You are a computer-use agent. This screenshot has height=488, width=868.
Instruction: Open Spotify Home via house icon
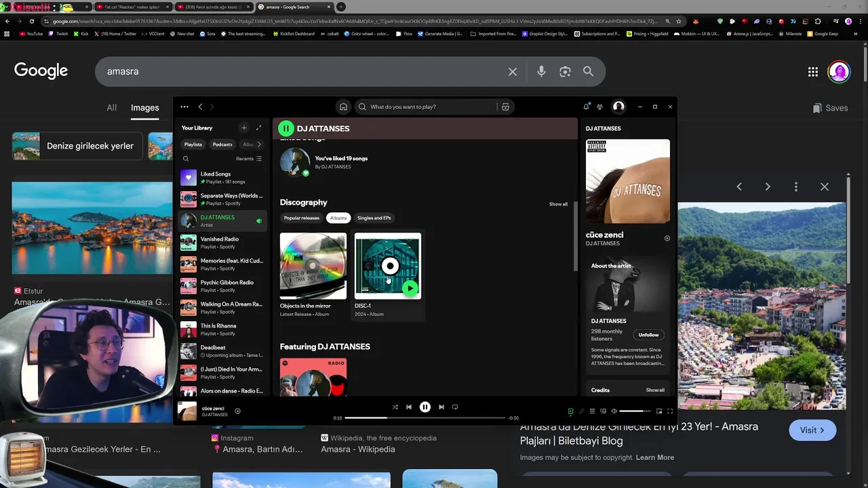tap(343, 106)
